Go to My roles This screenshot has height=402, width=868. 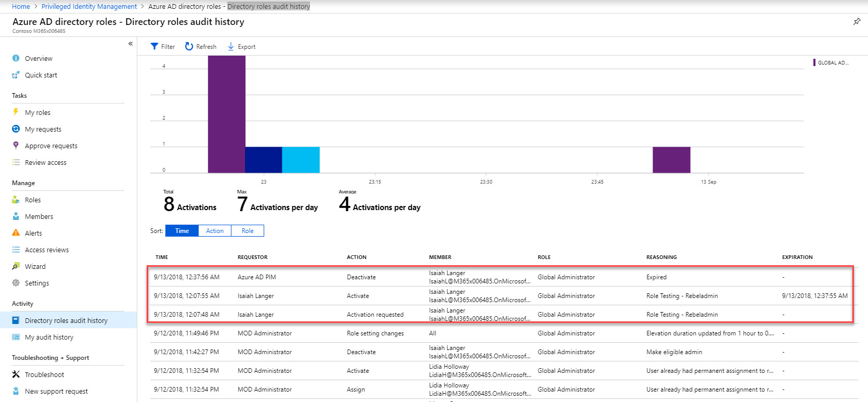37,112
